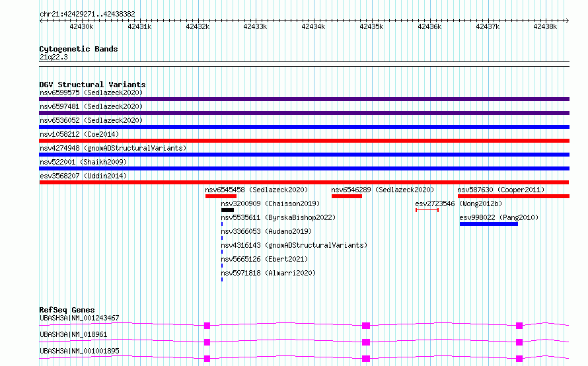588x366 pixels.
Task: Open UBASH3A|NM_001001895 transcript label
Action: tap(79, 351)
